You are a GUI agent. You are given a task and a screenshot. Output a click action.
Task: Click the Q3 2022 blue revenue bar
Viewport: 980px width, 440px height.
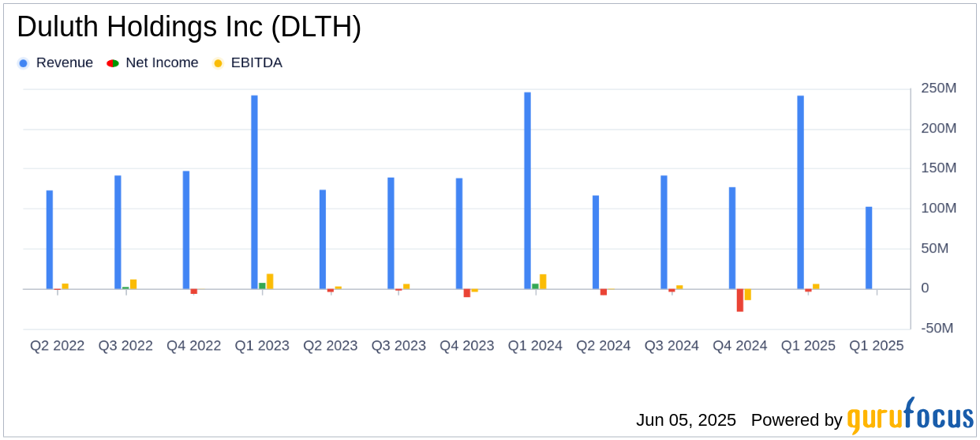click(118, 232)
